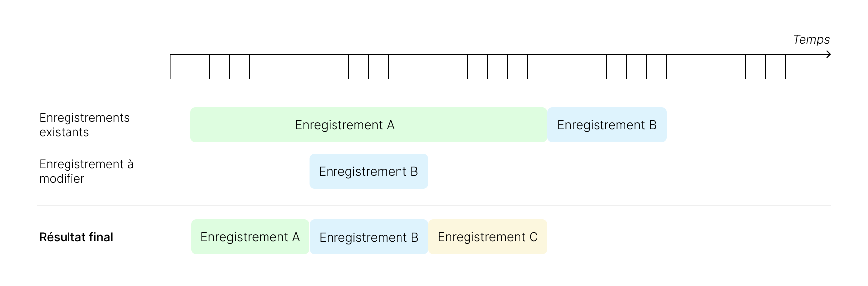Click the bold "Résultat final" label

click(x=76, y=237)
